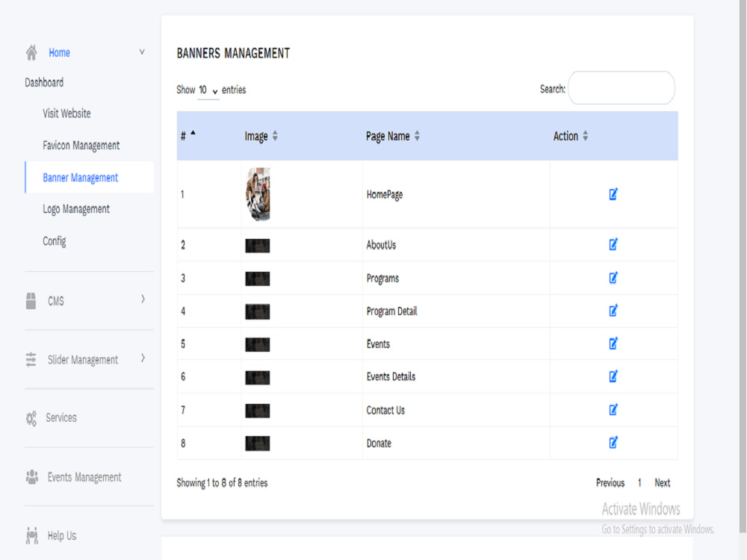Focus the Search input field
The image size is (747, 560).
click(622, 88)
